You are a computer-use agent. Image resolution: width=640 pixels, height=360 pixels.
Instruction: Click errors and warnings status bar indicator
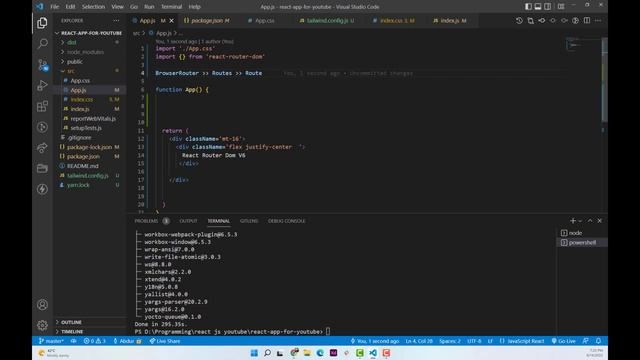click(x=94, y=341)
